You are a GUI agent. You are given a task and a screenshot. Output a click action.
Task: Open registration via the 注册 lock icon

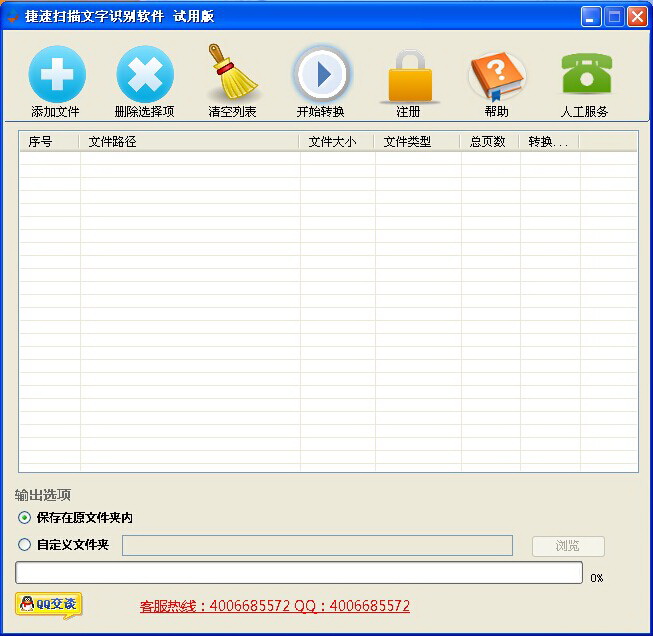410,75
